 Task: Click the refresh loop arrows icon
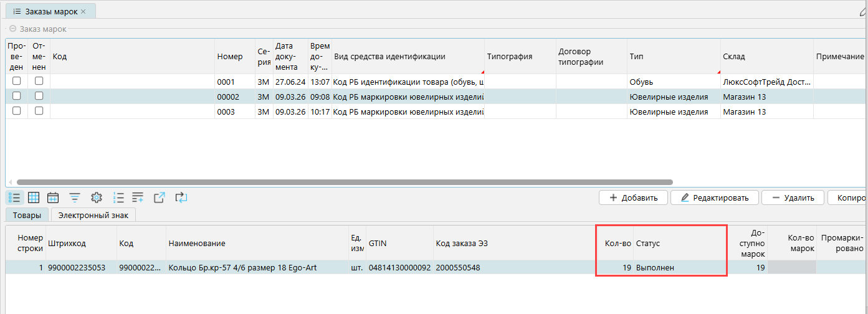click(x=181, y=197)
